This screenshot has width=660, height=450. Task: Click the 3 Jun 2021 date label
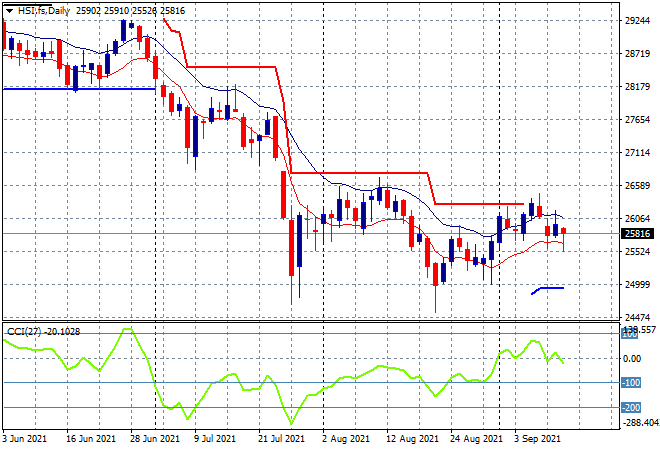[x=24, y=439]
